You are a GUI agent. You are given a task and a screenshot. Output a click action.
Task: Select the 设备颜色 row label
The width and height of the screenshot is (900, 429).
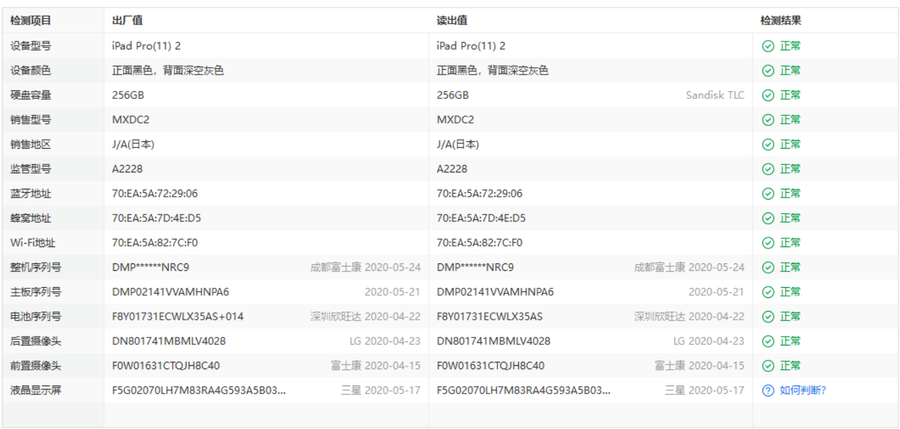coord(30,71)
